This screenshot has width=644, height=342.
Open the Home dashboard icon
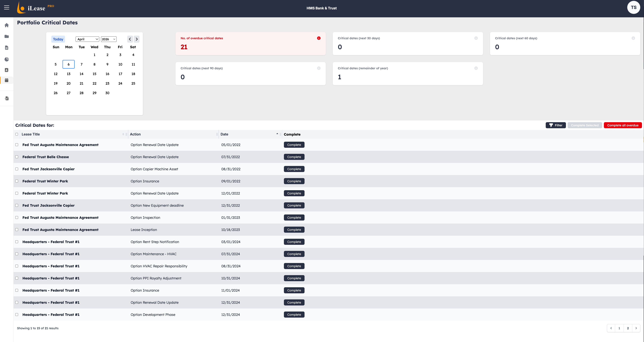[x=6, y=25]
